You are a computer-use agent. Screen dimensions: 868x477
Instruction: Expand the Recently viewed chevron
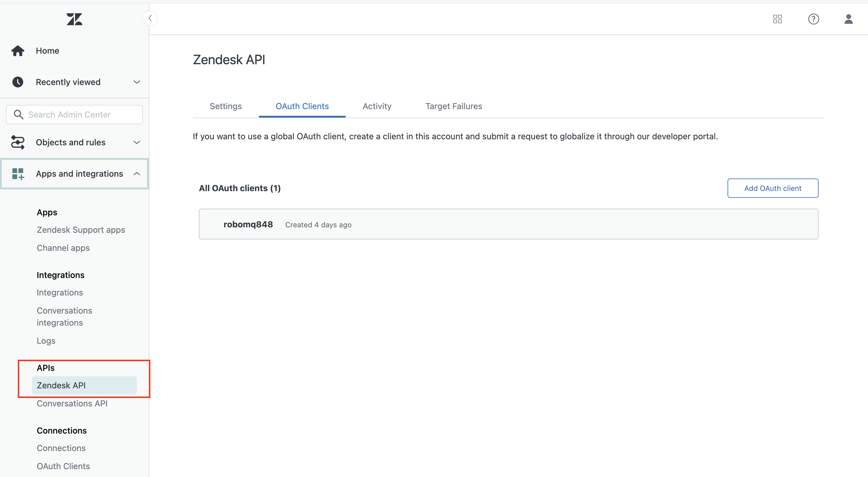pos(137,82)
